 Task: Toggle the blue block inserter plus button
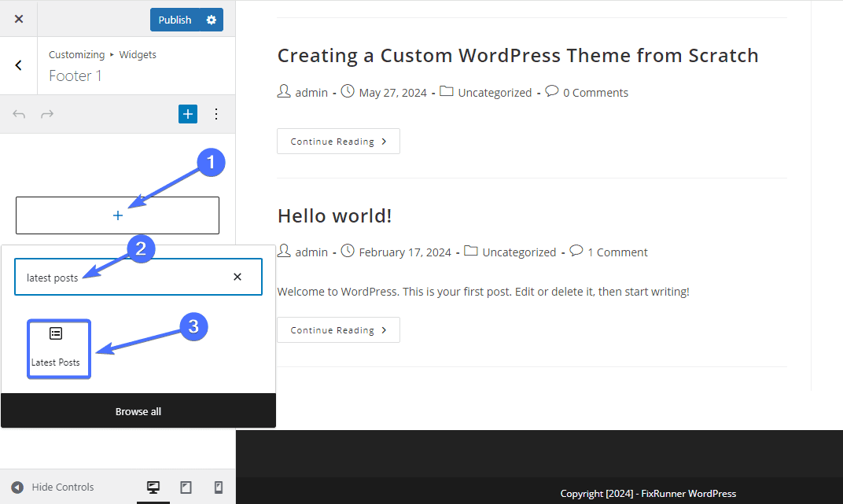click(x=188, y=114)
